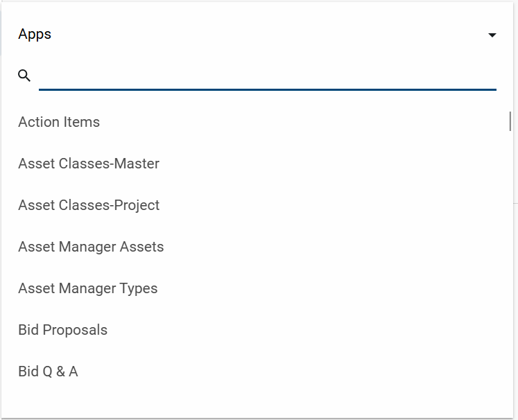Click the Apps dropdown header label
The height and width of the screenshot is (420, 518).
(x=35, y=34)
